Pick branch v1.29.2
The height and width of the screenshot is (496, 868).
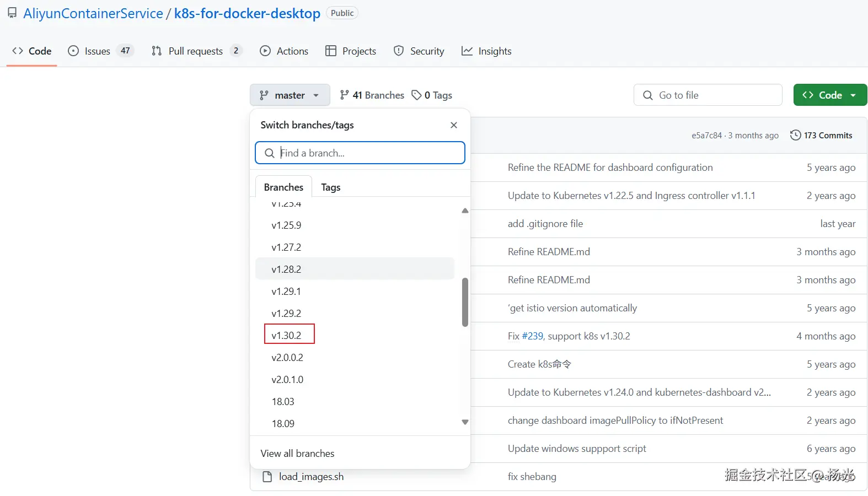click(355, 314)
